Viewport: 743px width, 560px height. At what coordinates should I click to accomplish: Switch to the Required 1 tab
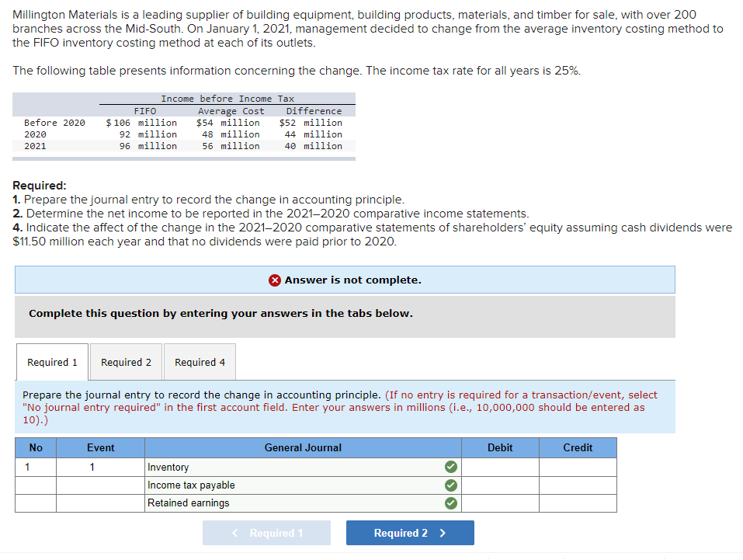[52, 362]
